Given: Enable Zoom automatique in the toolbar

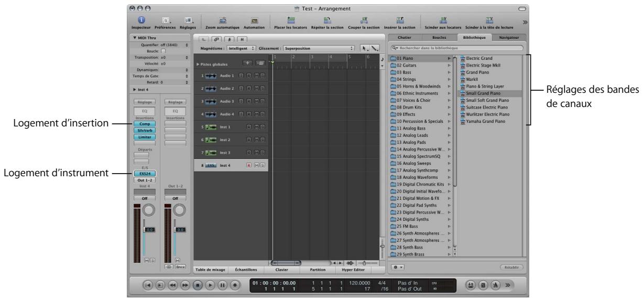Looking at the screenshot, I should 222,19.
